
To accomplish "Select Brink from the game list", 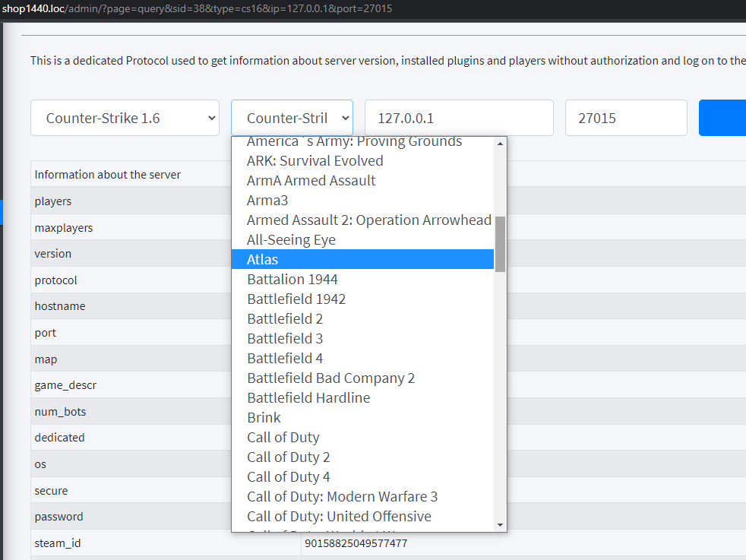I will 264,418.
